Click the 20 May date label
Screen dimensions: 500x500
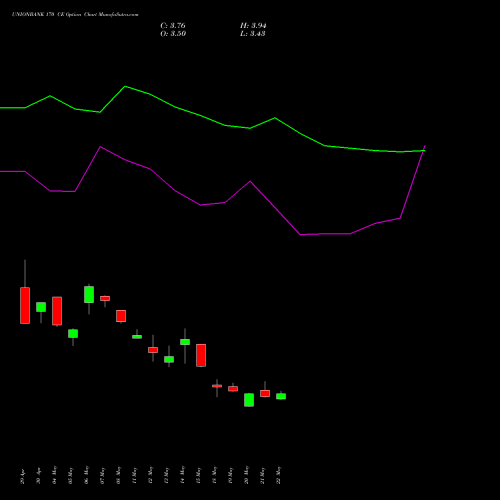(246, 475)
